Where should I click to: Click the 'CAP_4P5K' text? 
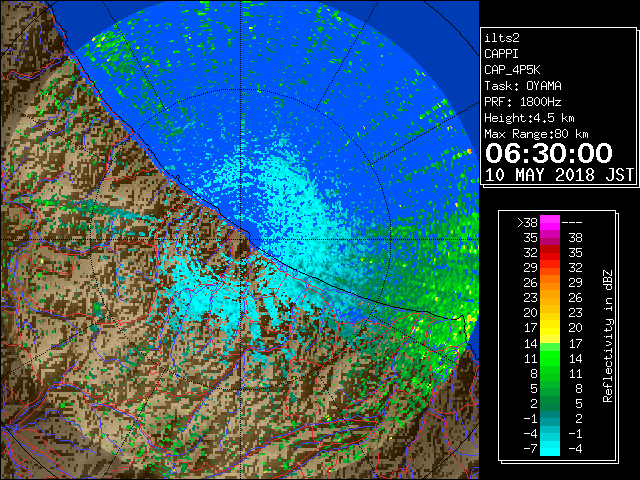512,70
